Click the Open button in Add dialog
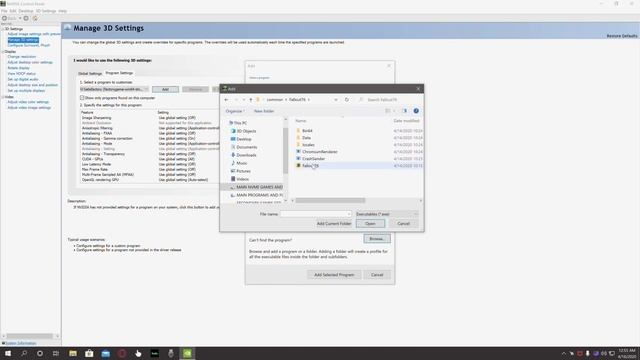The image size is (640, 360). click(370, 224)
